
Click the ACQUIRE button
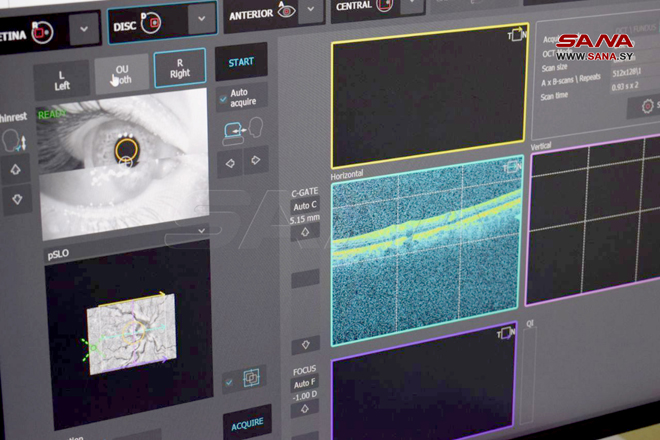pyautogui.click(x=247, y=424)
